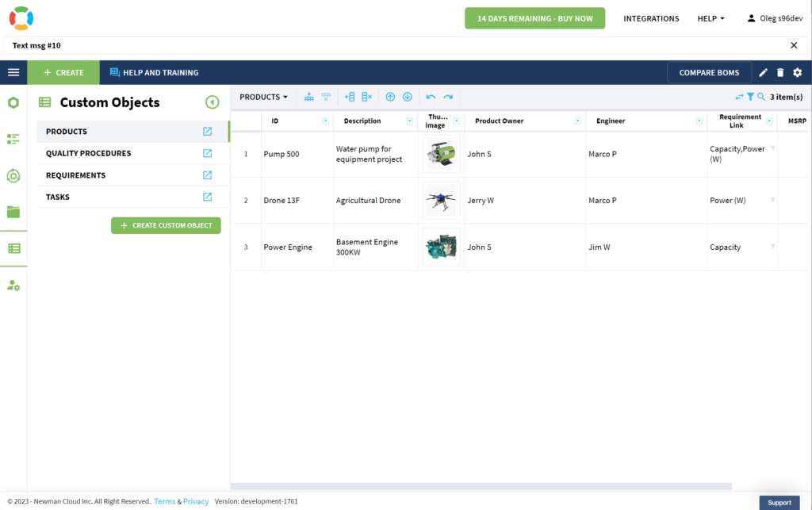812x510 pixels.
Task: Click the add column toolbar icon
Action: point(350,97)
